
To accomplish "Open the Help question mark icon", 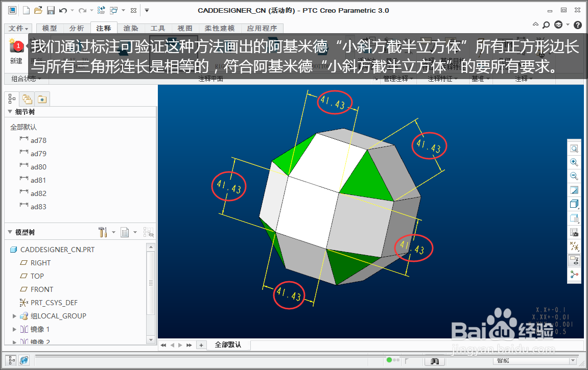I will coord(578,24).
